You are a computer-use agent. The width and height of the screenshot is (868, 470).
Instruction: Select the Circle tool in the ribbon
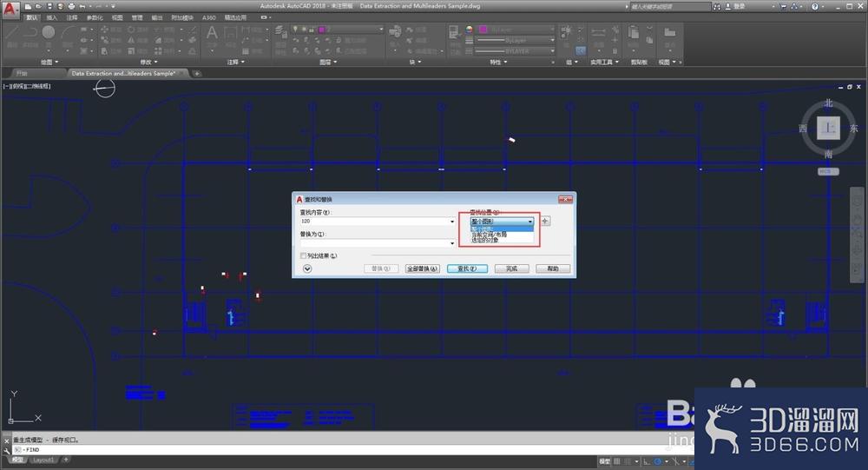(x=49, y=33)
